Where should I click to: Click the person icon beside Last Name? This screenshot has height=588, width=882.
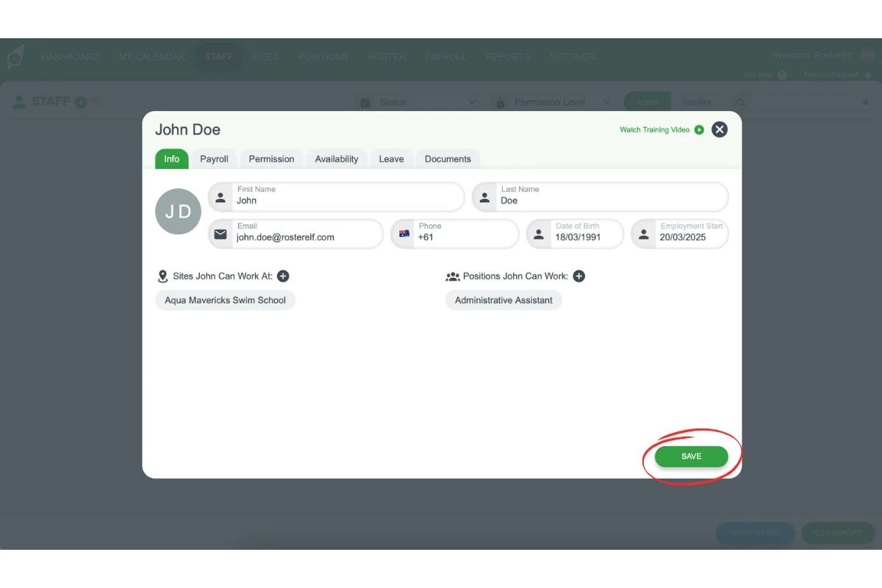tap(484, 197)
